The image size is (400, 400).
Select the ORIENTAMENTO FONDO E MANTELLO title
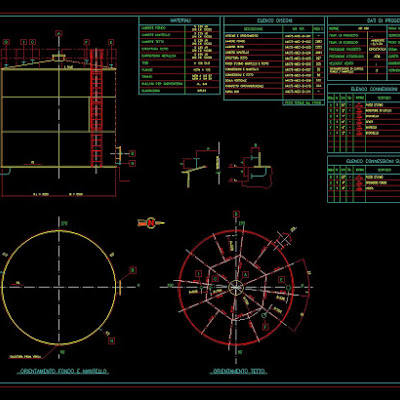pos(63,371)
